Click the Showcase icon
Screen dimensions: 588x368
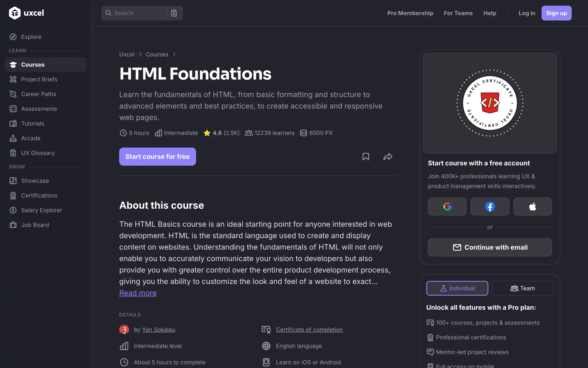(x=13, y=181)
